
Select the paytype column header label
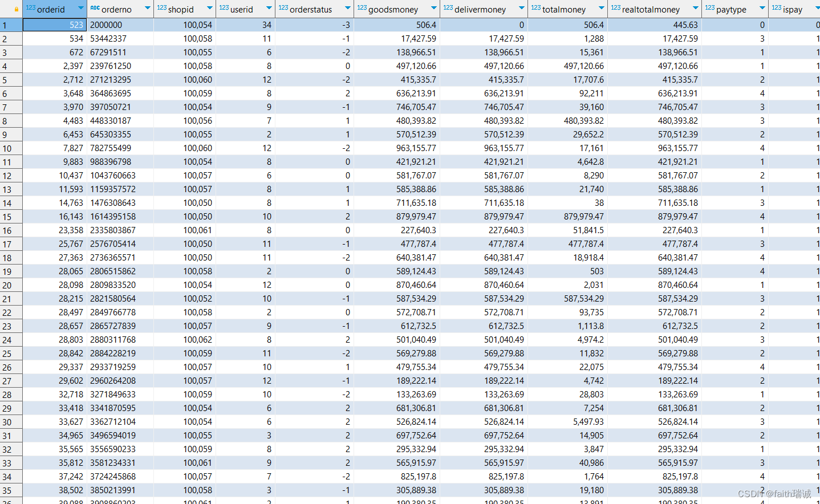732,9
